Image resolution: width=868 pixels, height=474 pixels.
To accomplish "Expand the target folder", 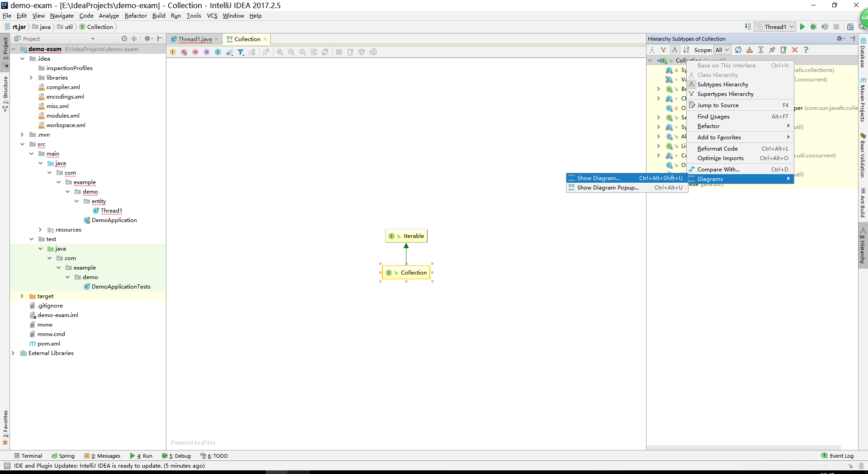I will point(22,296).
